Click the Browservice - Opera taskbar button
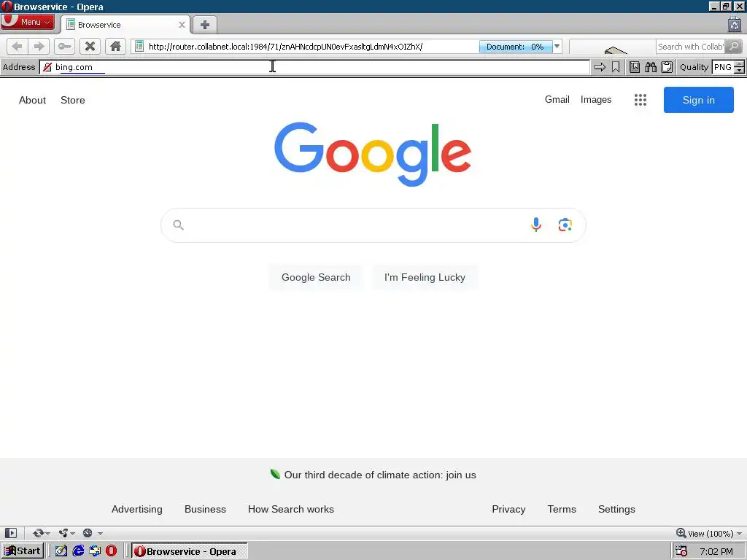This screenshot has height=560, width=747. (x=189, y=551)
